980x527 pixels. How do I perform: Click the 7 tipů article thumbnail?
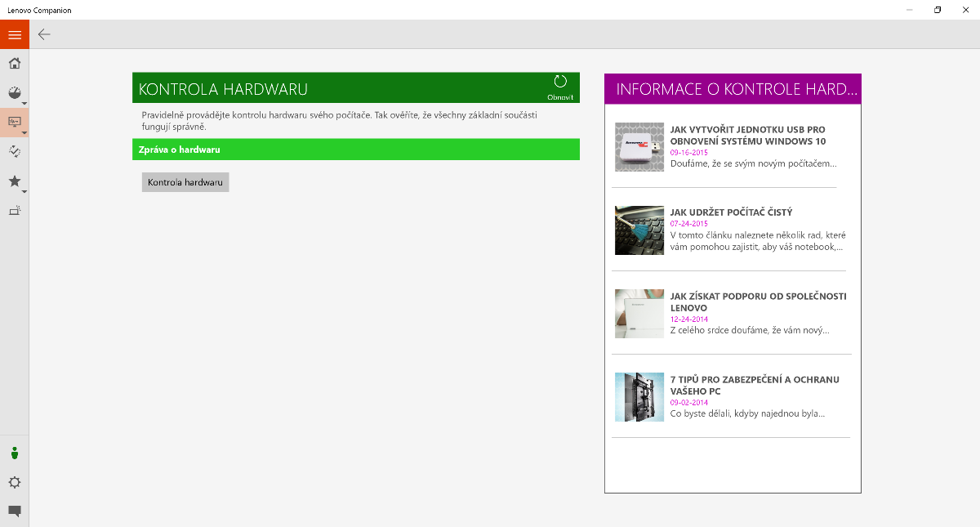pos(639,397)
